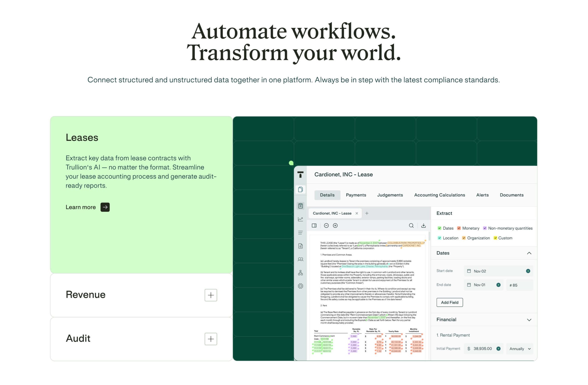Click the Leases heading
Screen dimensions: 588x385
(x=82, y=137)
